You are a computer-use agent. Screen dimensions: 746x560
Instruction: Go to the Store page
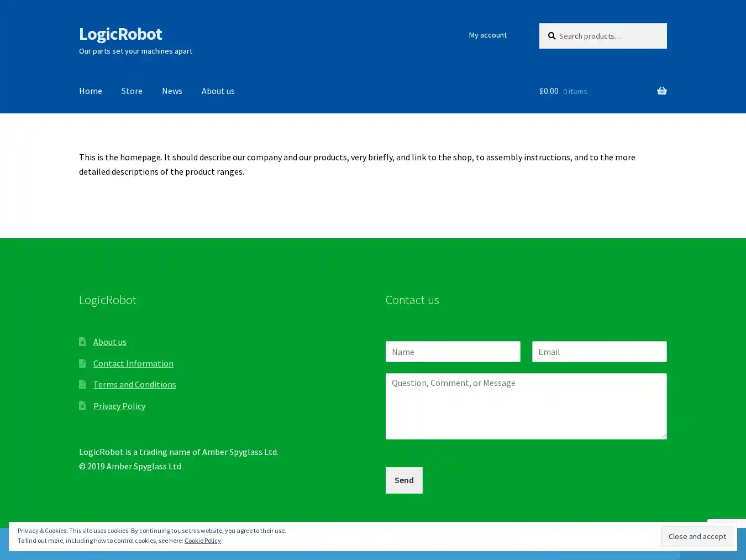point(132,91)
